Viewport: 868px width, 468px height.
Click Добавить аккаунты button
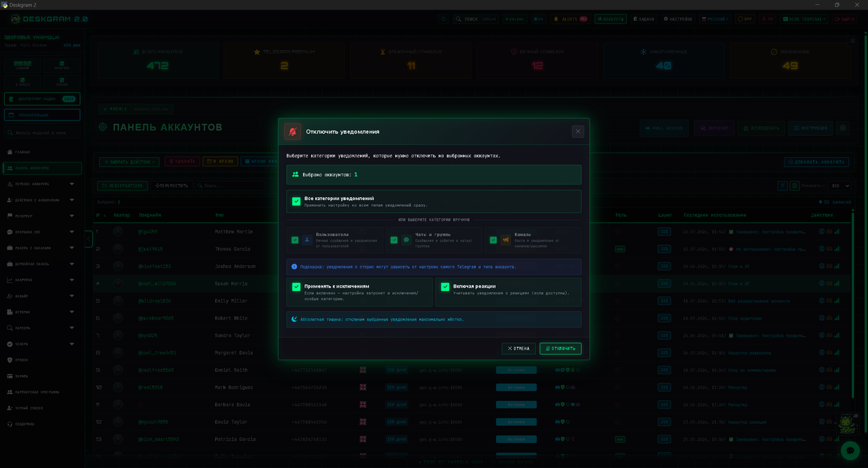816,162
